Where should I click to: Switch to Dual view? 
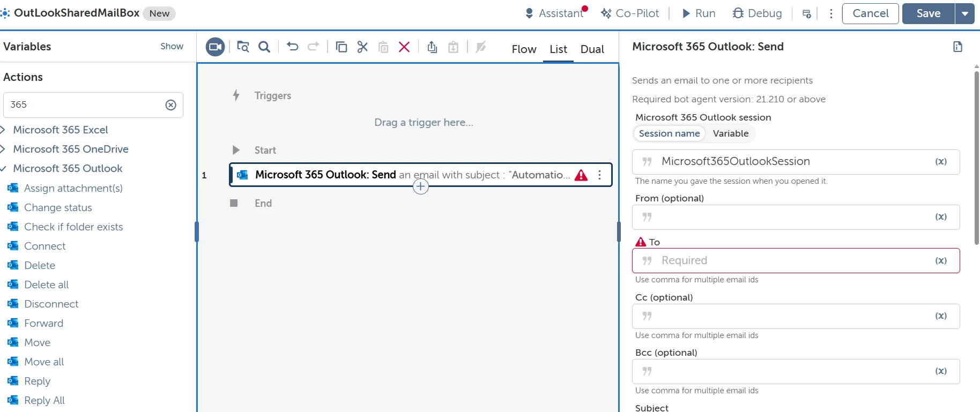(x=592, y=49)
